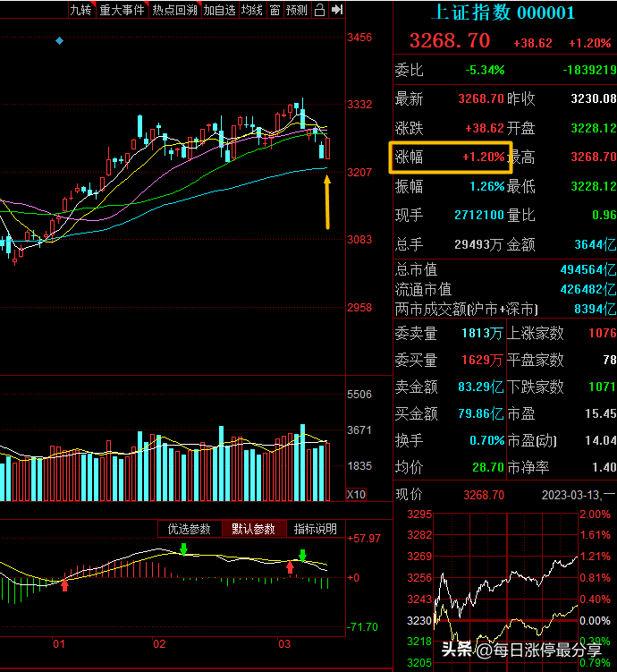Open 指标说明 indicator description
The height and width of the screenshot is (672, 617).
(x=315, y=529)
